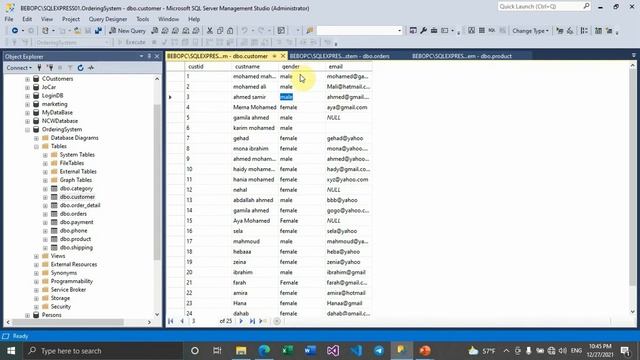Image resolution: width=640 pixels, height=360 pixels.
Task: Click the Paste icon in toolbar
Action: [x=230, y=31]
